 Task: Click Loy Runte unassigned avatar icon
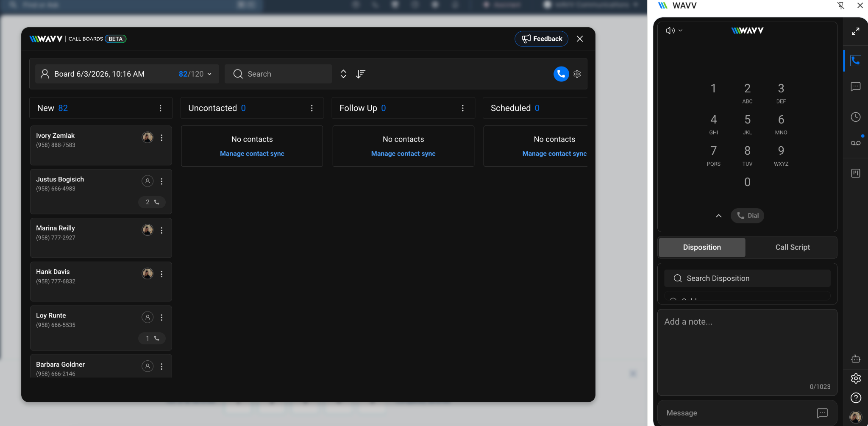click(147, 317)
